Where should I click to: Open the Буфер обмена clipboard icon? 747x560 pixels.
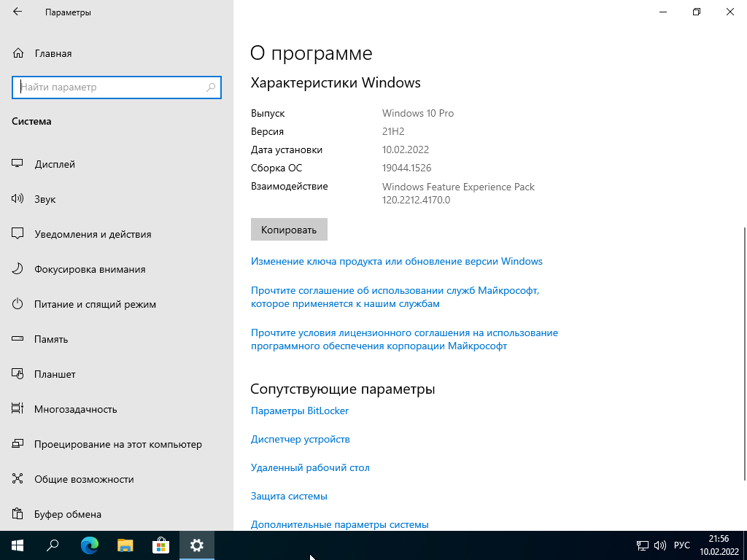(18, 514)
